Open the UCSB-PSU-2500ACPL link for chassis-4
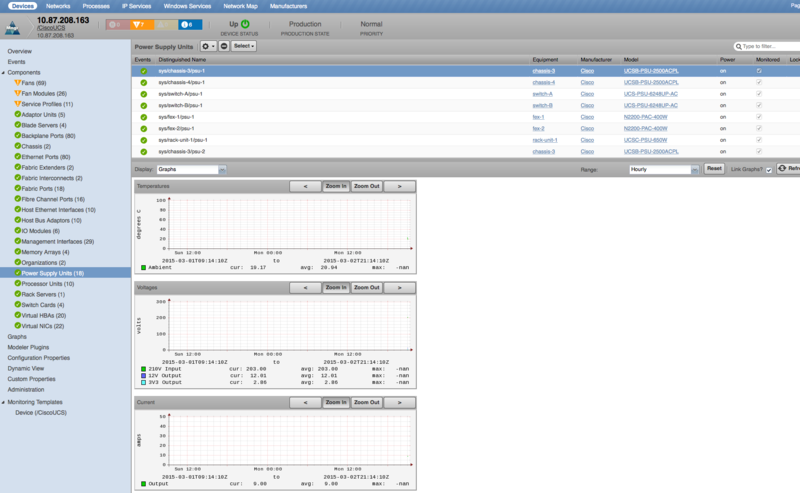Viewport: 800px width, 493px height. pos(651,83)
